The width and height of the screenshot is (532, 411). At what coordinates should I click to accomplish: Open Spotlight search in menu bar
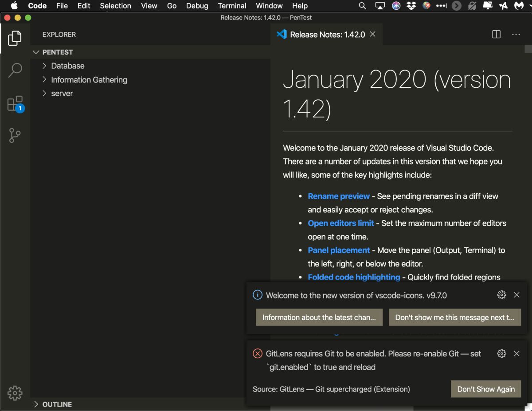point(363,6)
